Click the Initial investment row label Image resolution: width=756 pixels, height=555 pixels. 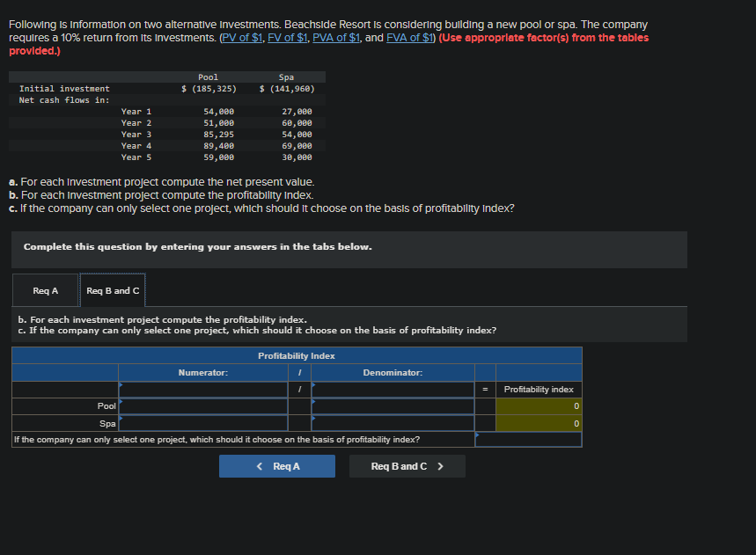64,89
